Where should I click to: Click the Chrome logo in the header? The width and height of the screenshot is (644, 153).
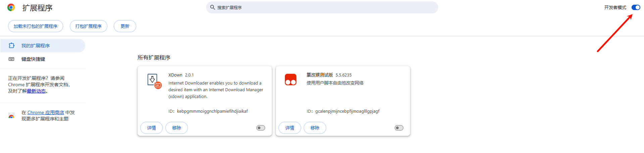click(11, 8)
